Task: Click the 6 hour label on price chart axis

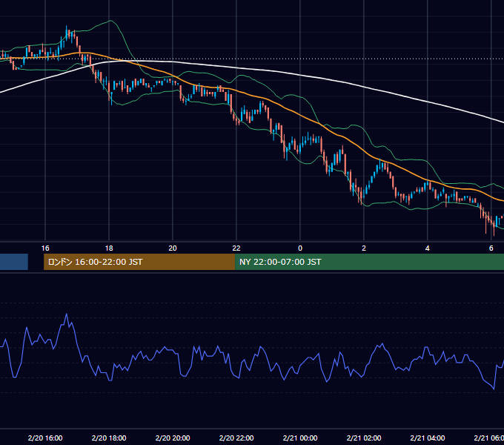Action: click(491, 248)
